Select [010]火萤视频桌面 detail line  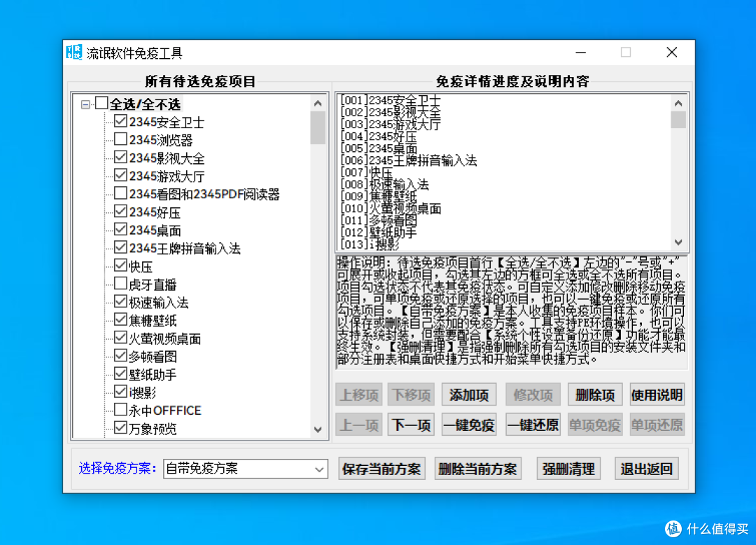(391, 209)
